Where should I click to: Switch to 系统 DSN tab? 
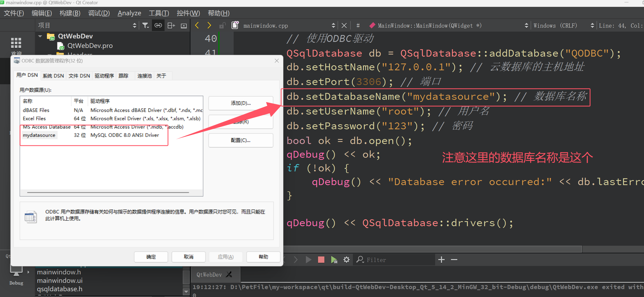53,76
